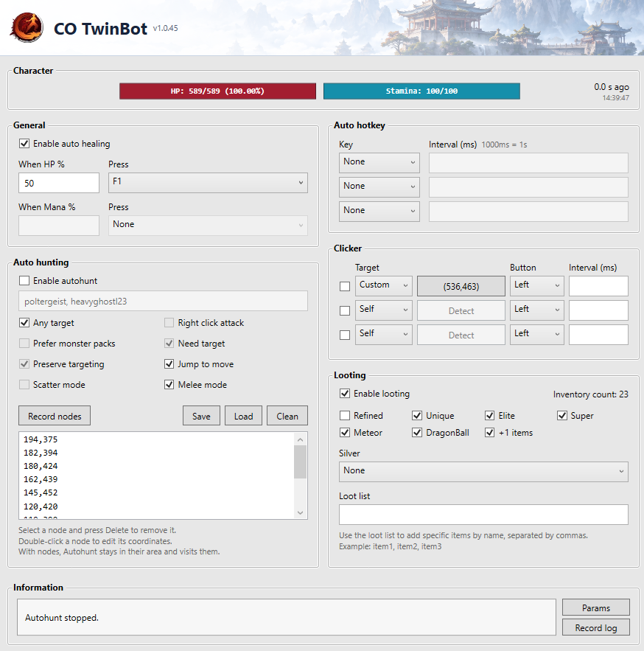
Task: Click the Autohunt stopped message
Action: point(62,618)
